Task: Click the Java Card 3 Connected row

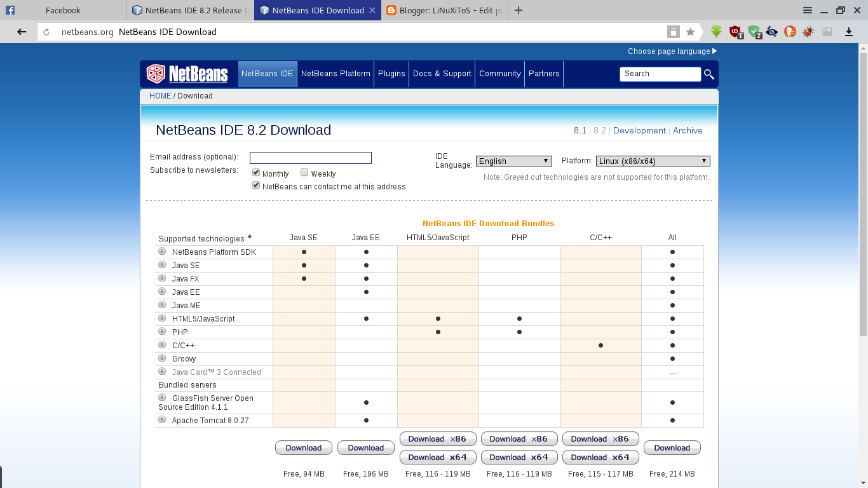Action: pos(430,372)
